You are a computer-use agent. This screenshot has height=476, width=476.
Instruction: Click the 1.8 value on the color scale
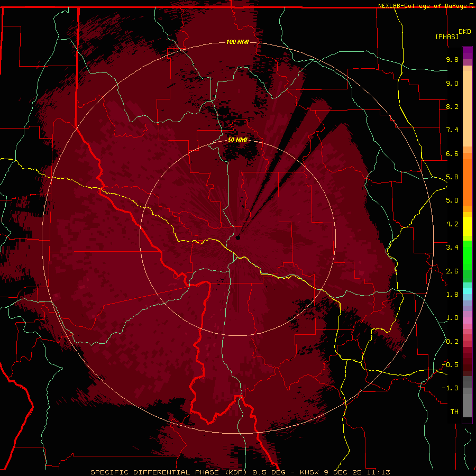coord(452,295)
